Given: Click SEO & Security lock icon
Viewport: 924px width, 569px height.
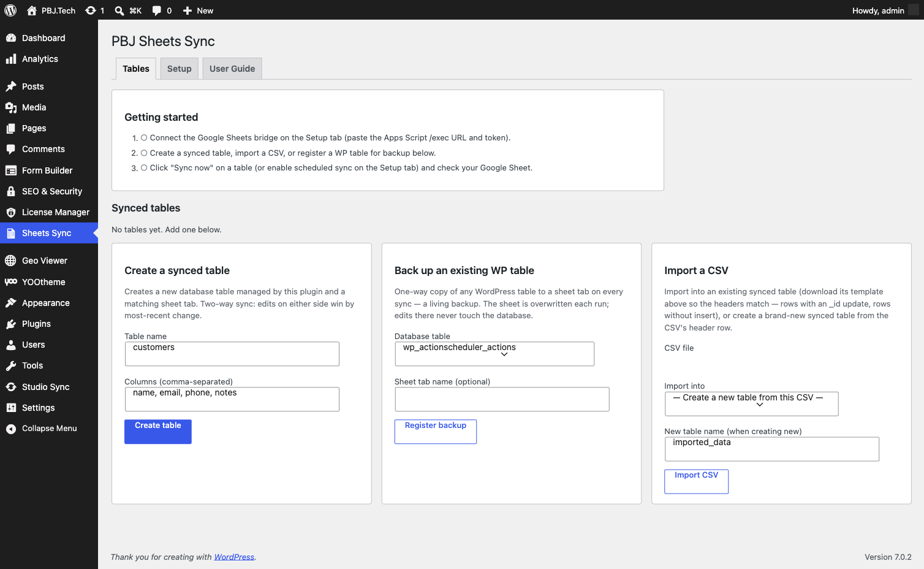Looking at the screenshot, I should pos(11,191).
